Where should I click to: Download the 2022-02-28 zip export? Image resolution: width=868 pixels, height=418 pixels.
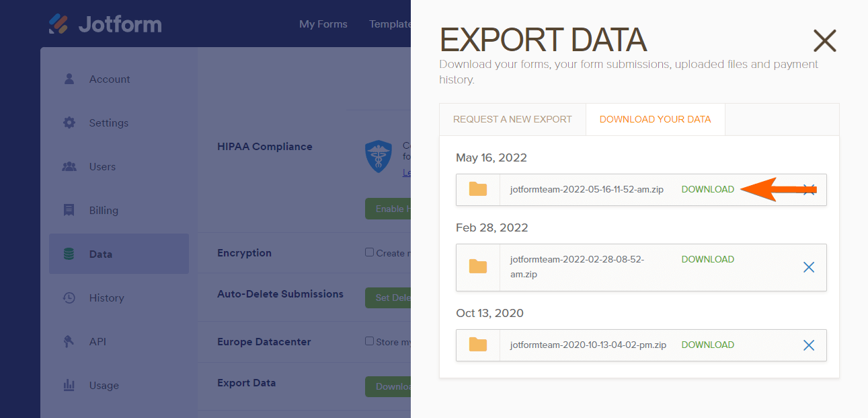pos(707,259)
